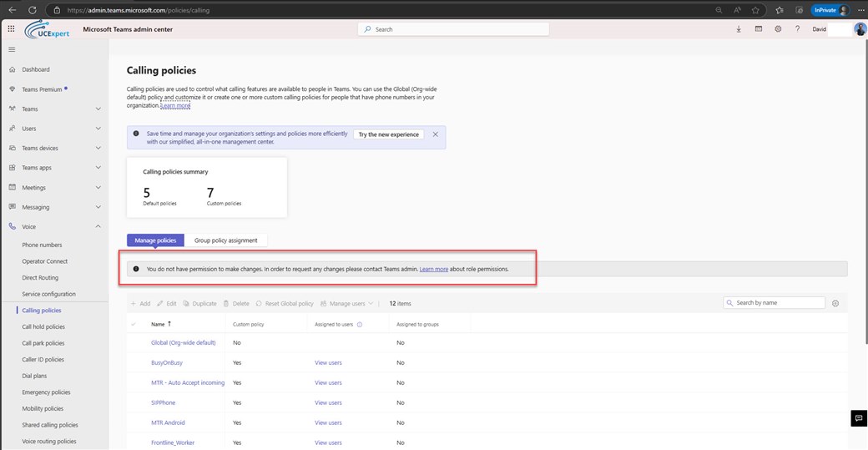Select the Messaging chat icon
The height and width of the screenshot is (450, 868).
(x=13, y=206)
